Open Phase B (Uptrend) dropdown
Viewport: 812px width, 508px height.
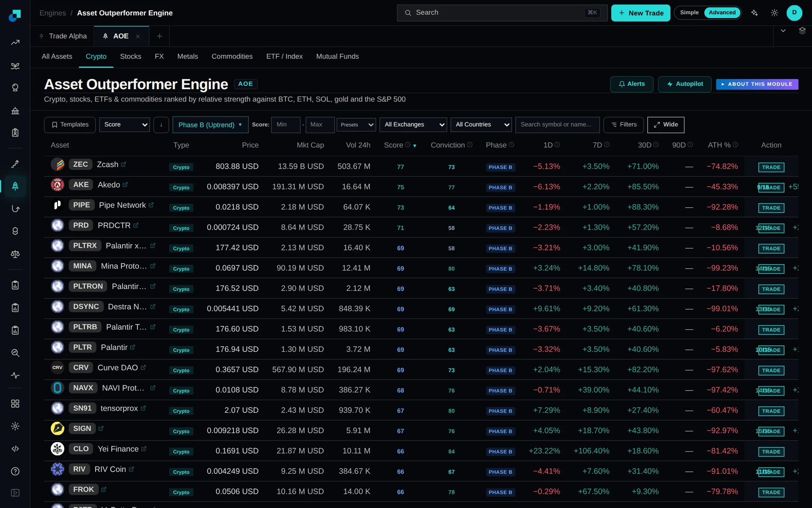pyautogui.click(x=211, y=125)
